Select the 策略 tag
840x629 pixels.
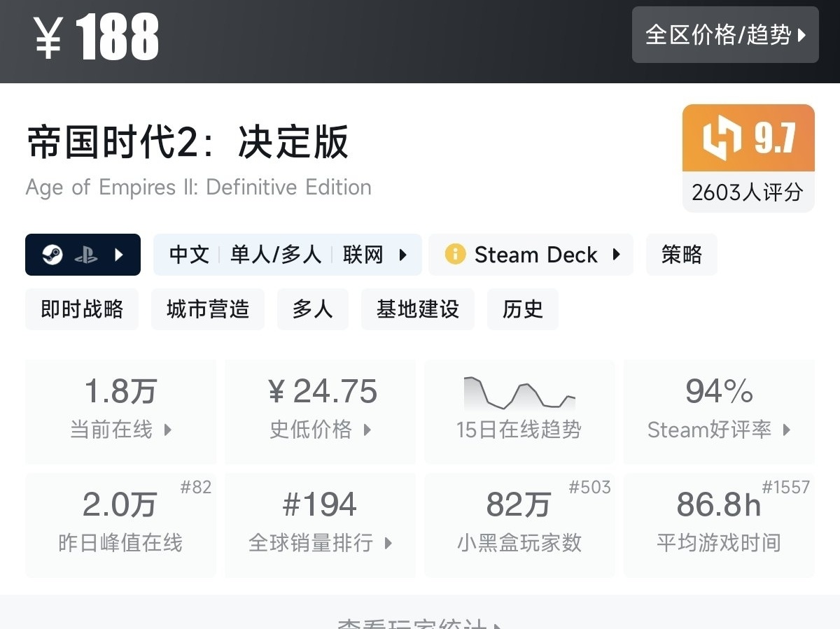pos(681,255)
